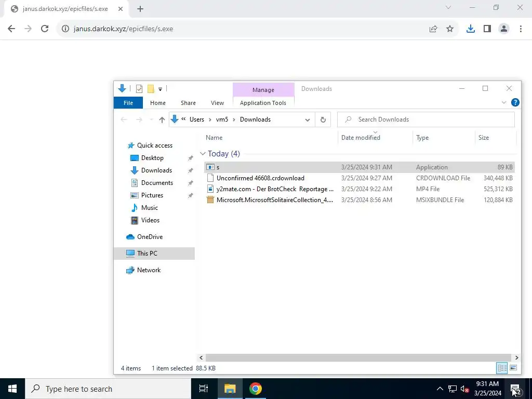Click horizontal scrollbar right arrow
This screenshot has height=399, width=532.
(x=516, y=357)
